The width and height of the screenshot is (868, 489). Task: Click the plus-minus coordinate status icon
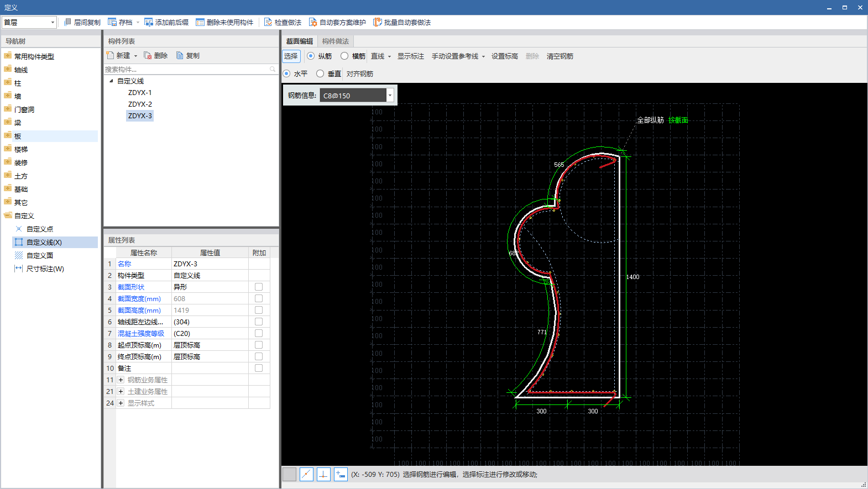point(341,474)
